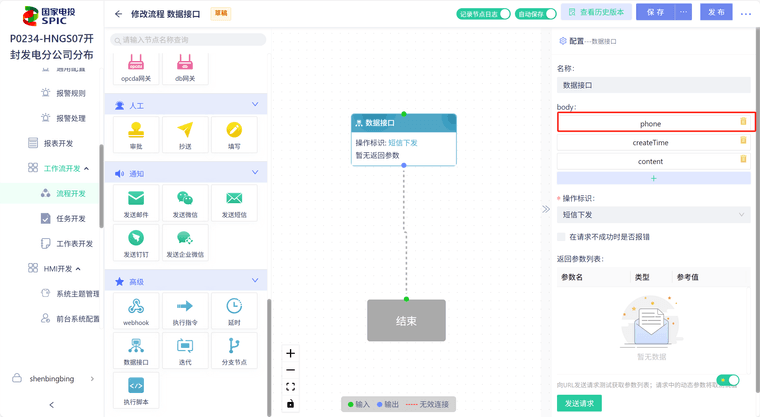Select the 结束 end node
Screen dimensions: 760x417
[406, 320]
